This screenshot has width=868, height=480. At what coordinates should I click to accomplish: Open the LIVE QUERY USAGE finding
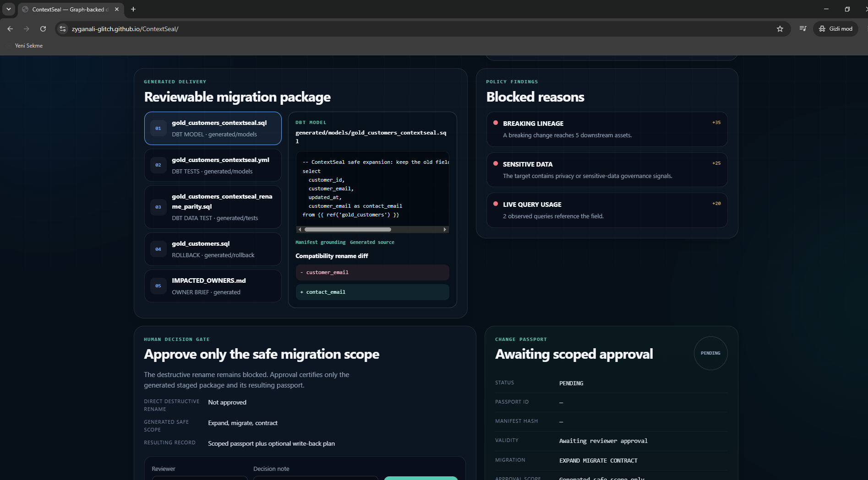click(607, 210)
